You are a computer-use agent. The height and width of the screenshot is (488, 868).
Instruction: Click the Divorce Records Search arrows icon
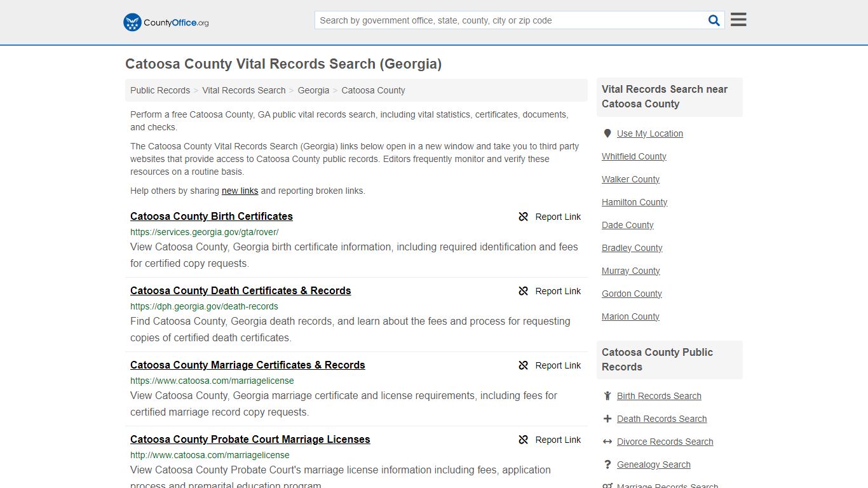click(x=607, y=442)
